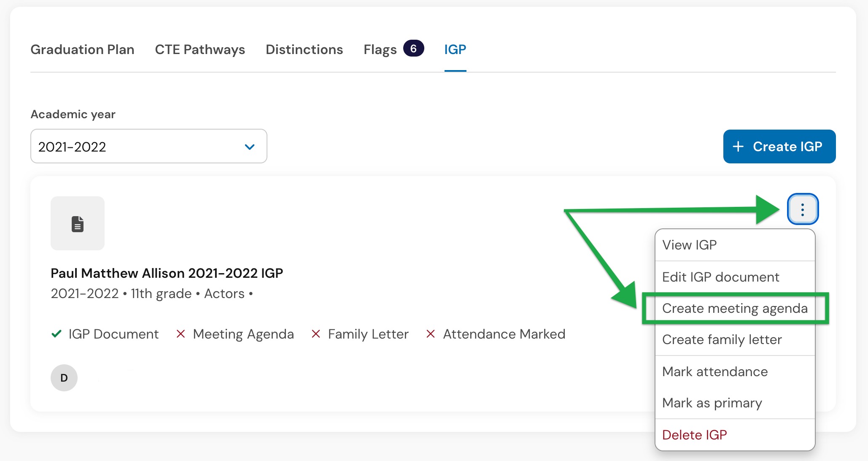The width and height of the screenshot is (868, 461).
Task: Open the CTE Pathways tab
Action: point(200,49)
